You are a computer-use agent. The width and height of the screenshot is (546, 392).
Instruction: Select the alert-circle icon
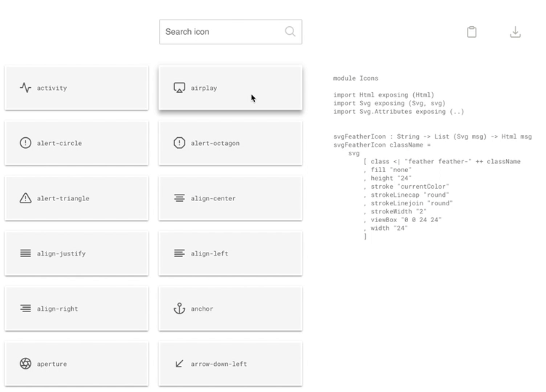coord(25,143)
